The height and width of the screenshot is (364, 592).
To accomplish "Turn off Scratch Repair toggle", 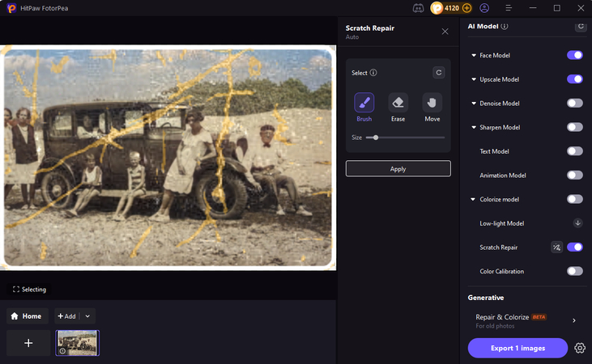I will [x=575, y=247].
